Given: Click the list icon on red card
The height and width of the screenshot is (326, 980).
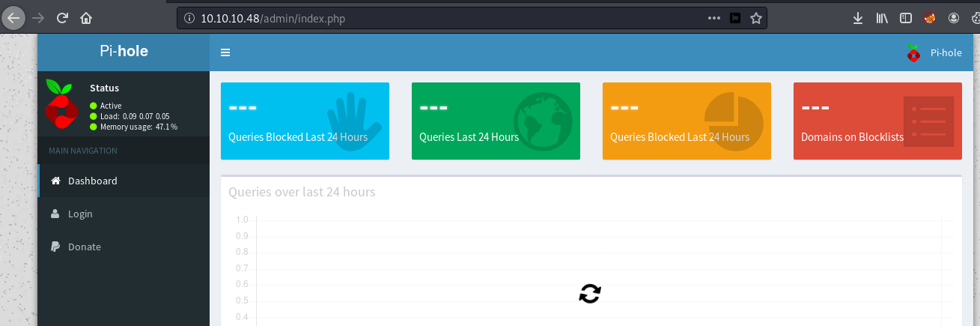Looking at the screenshot, I should 928,121.
